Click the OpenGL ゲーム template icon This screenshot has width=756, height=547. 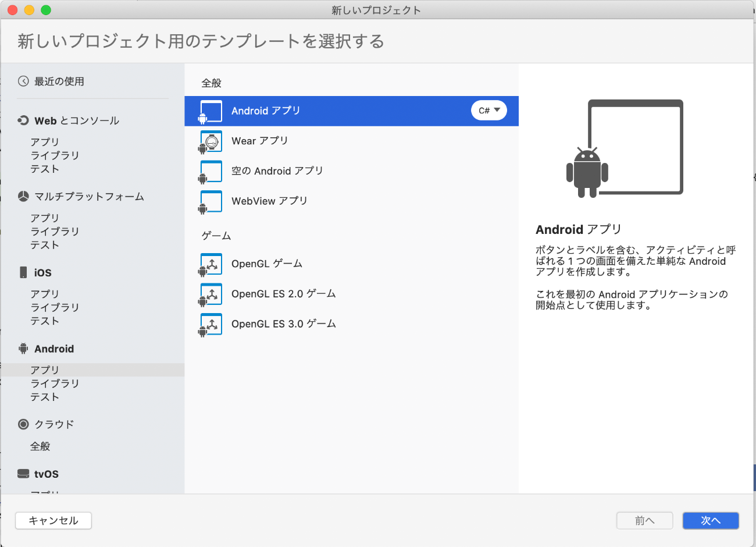tap(211, 265)
